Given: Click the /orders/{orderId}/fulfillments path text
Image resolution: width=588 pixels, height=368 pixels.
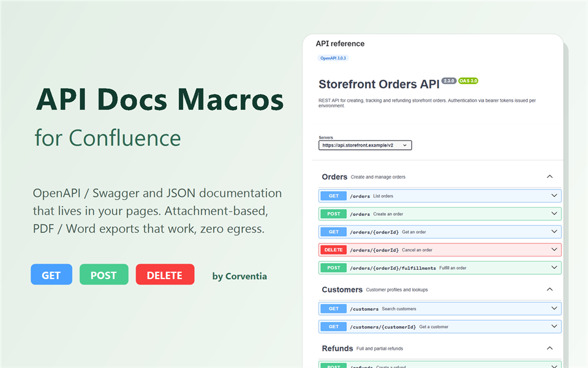Looking at the screenshot, I should pyautogui.click(x=393, y=268).
